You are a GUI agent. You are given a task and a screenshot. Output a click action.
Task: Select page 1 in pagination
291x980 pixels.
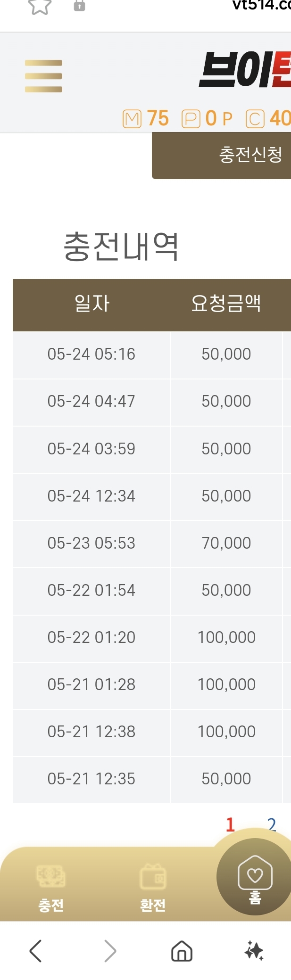pyautogui.click(x=230, y=824)
